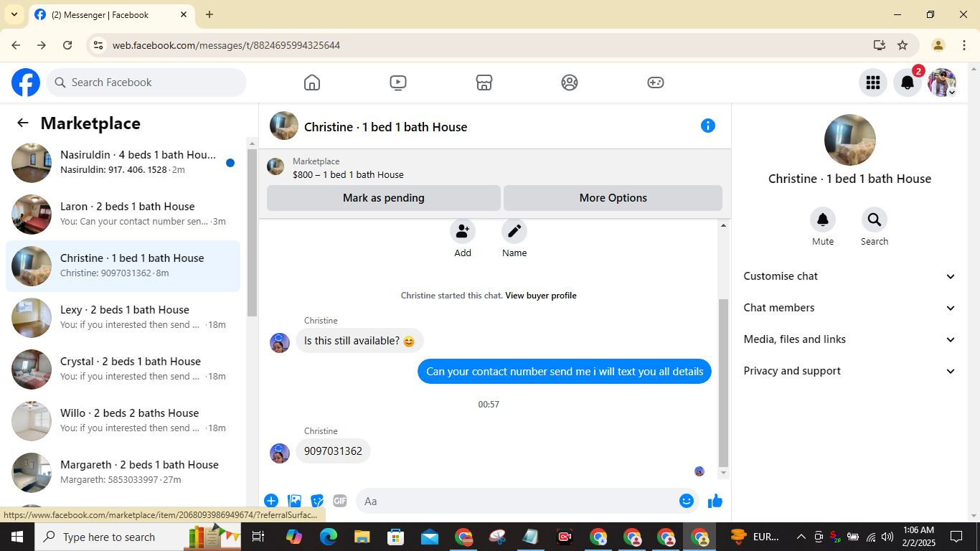The width and height of the screenshot is (980, 551).
Task: Expand Media, files and links section
Action: [x=850, y=339]
